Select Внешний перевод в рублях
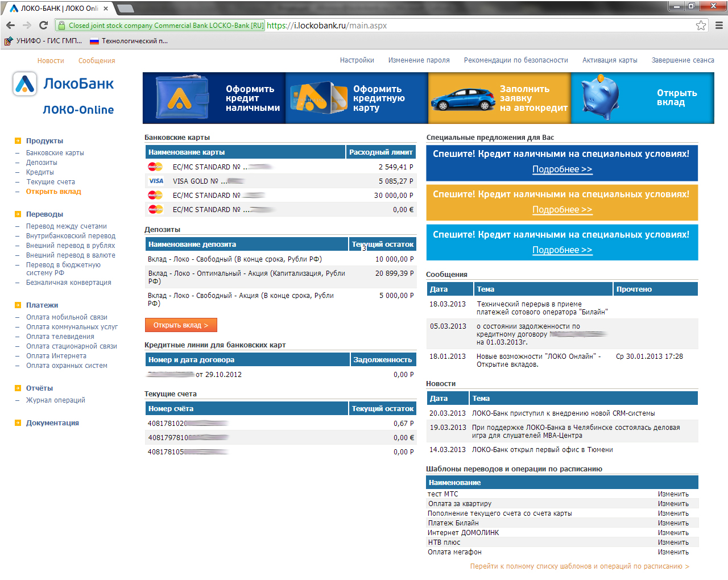Image resolution: width=728 pixels, height=580 pixels. [71, 246]
